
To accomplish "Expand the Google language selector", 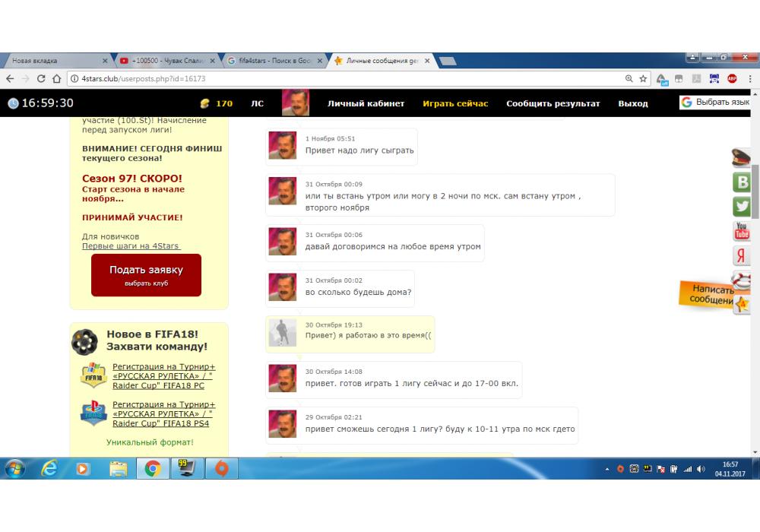I will (715, 103).
